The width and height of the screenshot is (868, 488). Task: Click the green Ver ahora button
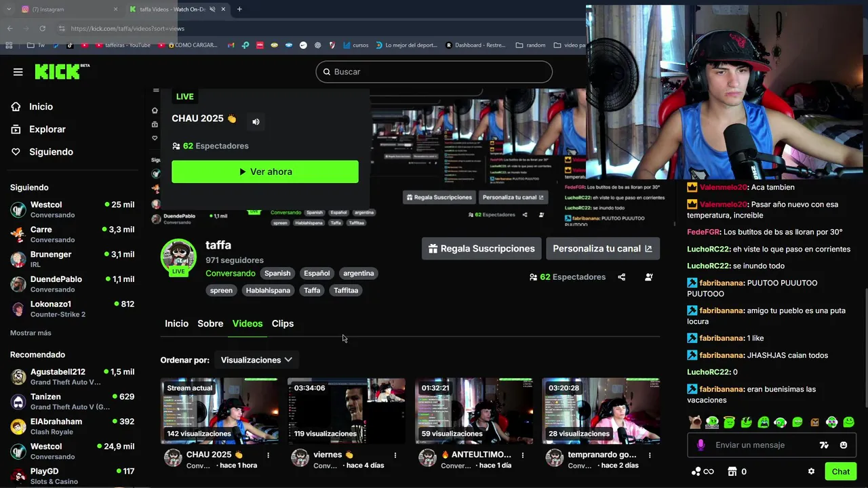click(265, 171)
